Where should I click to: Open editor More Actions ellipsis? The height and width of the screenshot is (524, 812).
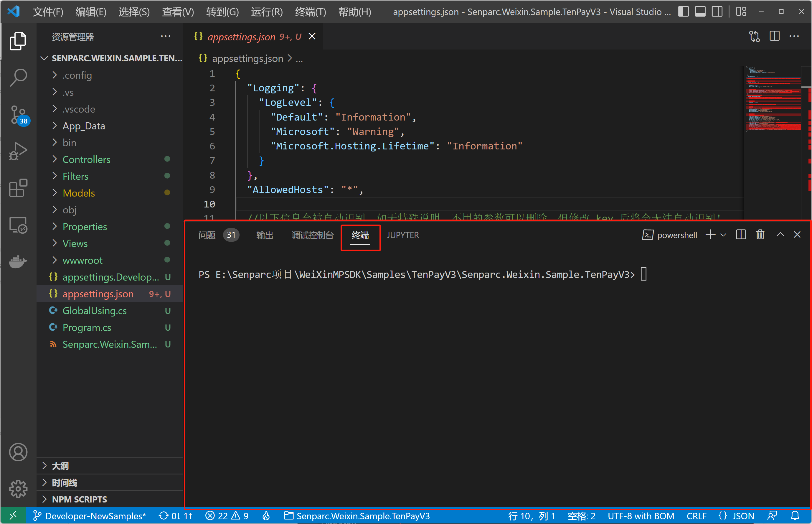coord(794,36)
